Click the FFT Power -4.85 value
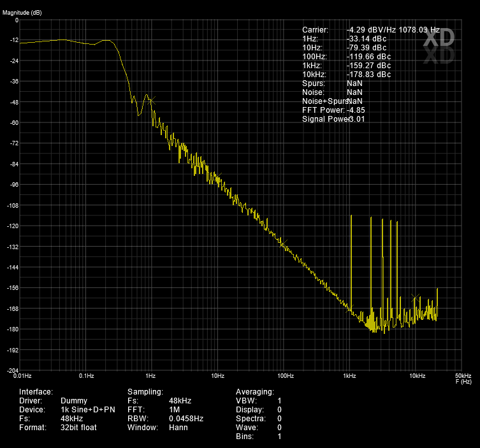 coord(356,110)
